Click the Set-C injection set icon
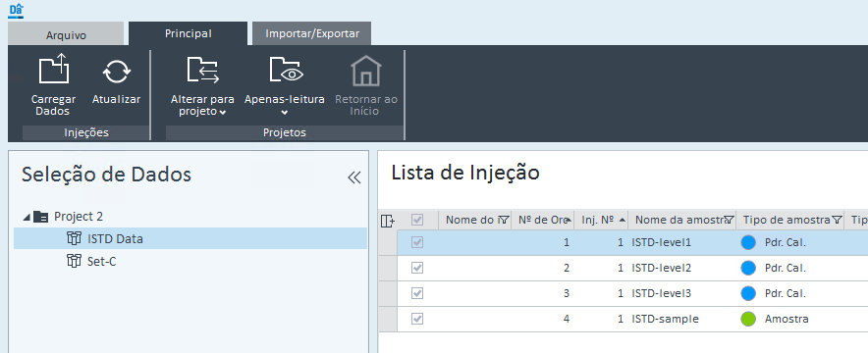This screenshot has width=868, height=353. coord(74,261)
